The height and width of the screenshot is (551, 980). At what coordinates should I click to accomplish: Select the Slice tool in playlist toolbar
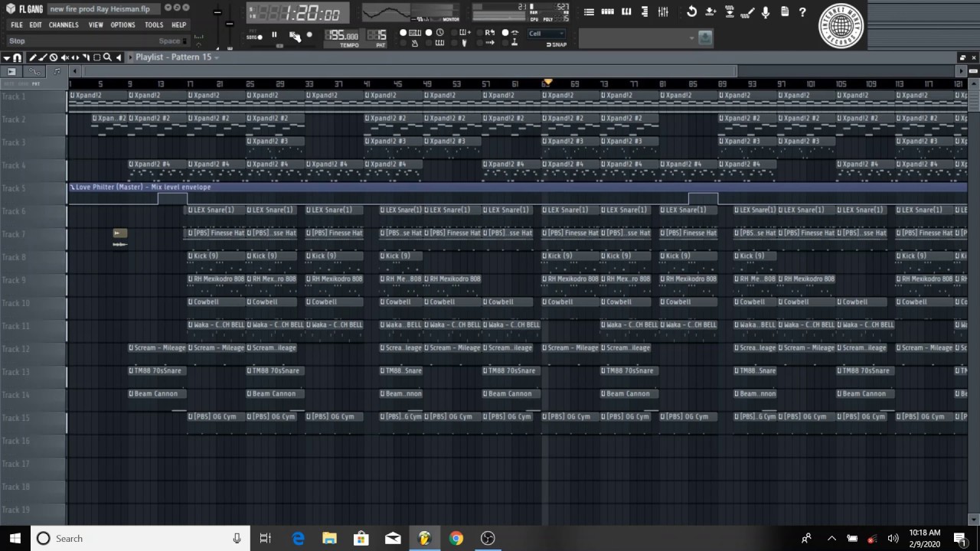pyautogui.click(x=87, y=57)
